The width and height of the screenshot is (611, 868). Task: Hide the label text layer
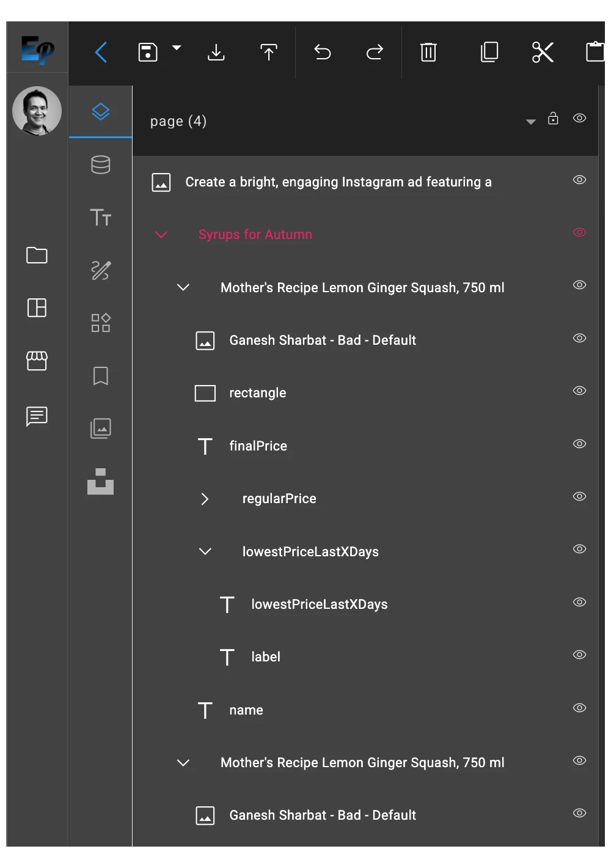[580, 655]
